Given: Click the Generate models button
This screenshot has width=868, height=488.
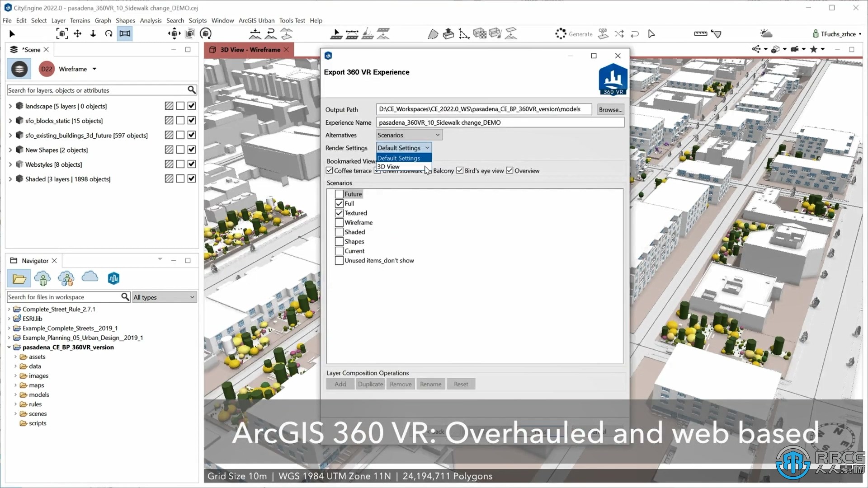Looking at the screenshot, I should click(574, 34).
